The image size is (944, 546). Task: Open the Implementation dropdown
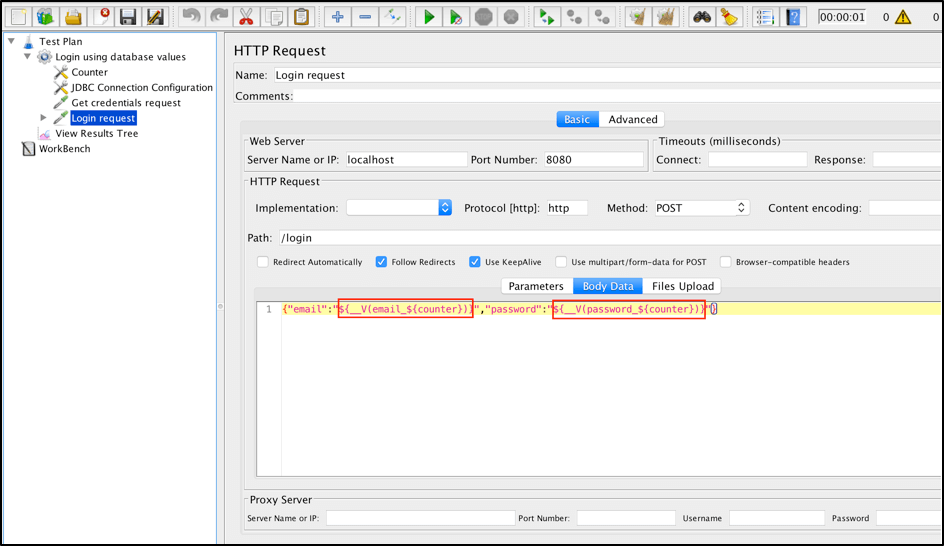click(x=399, y=208)
